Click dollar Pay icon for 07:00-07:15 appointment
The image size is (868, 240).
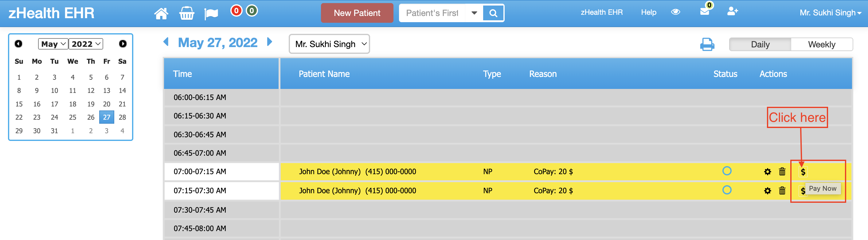(803, 172)
